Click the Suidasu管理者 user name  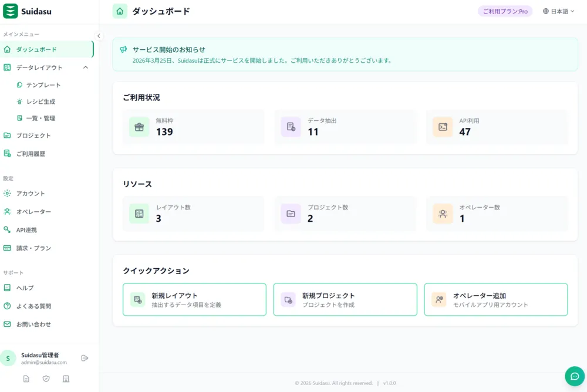click(40, 355)
